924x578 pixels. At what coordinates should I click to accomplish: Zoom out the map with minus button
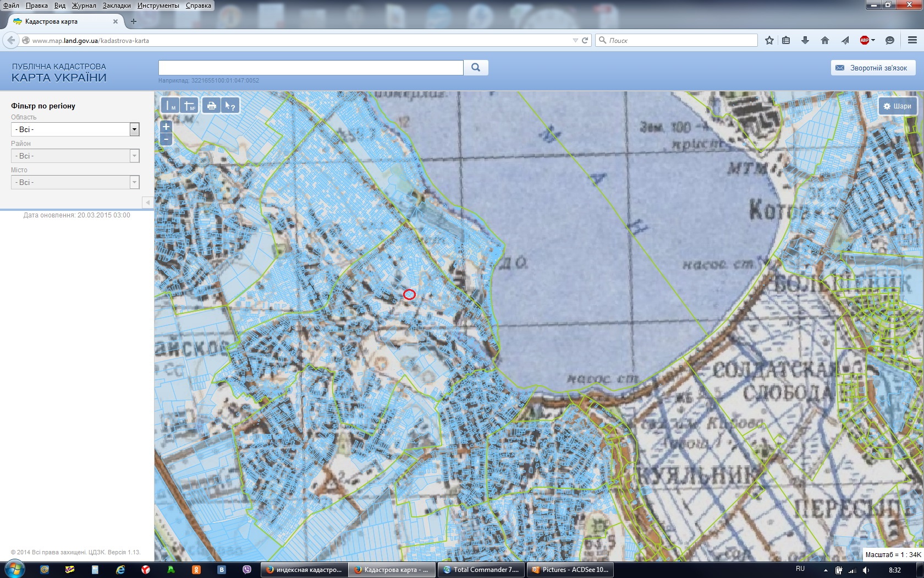[166, 139]
